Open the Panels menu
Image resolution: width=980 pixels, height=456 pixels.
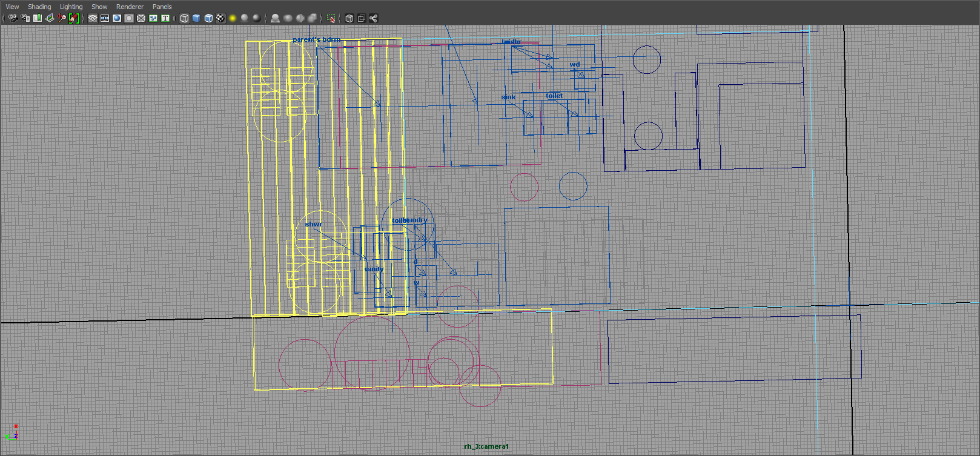pos(162,7)
